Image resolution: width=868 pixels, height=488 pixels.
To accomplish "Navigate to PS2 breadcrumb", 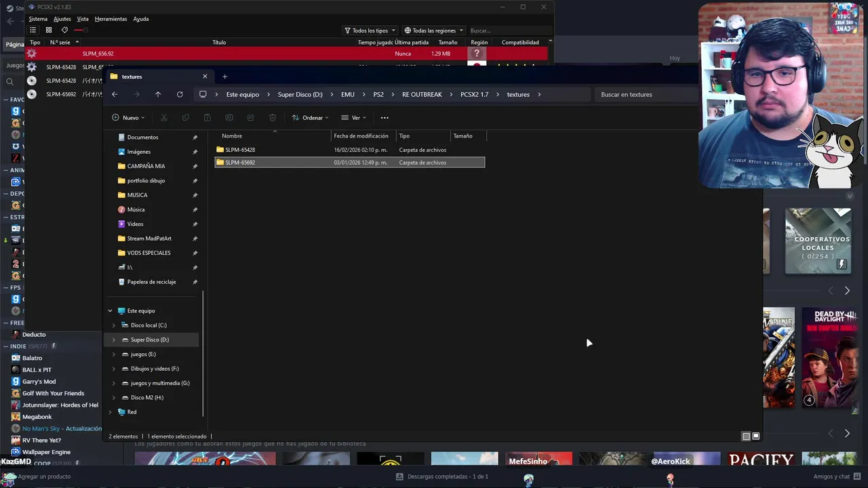I will click(x=378, y=94).
